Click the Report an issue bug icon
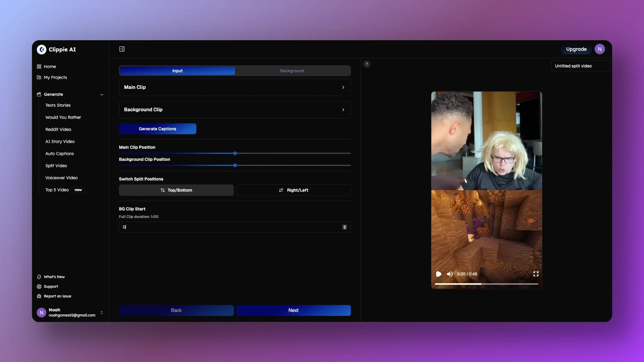The height and width of the screenshot is (362, 644). (39, 296)
